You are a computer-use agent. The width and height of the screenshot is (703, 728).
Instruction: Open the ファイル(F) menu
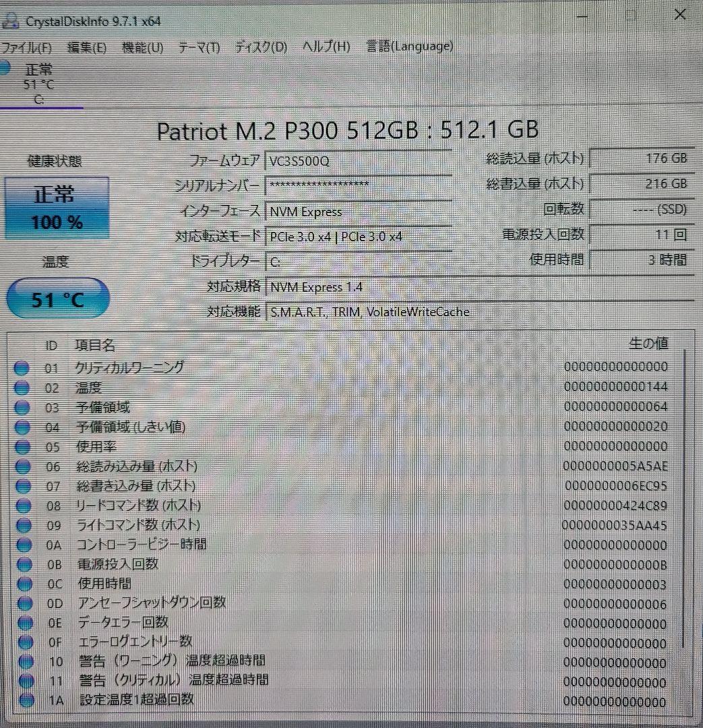click(27, 48)
